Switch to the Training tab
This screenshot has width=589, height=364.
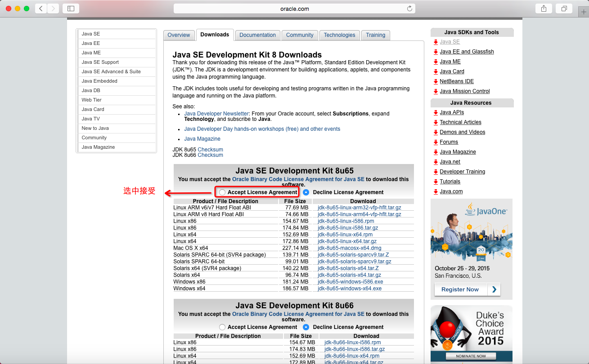pos(376,35)
